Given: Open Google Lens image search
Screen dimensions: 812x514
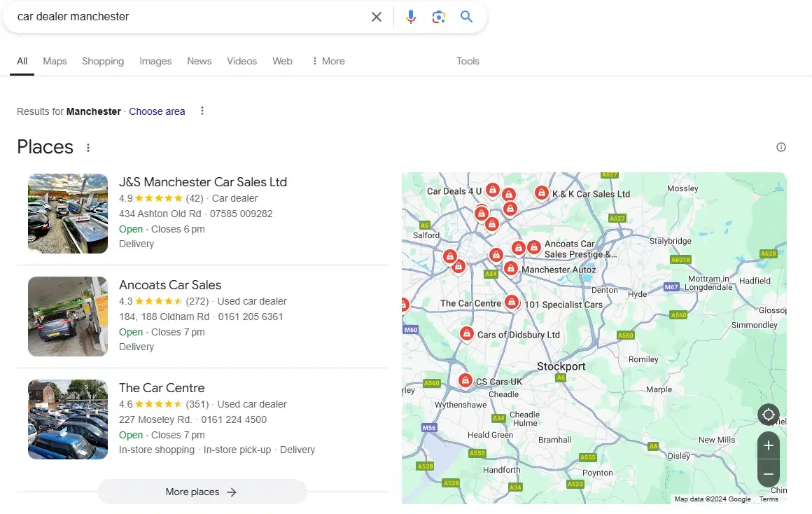Looking at the screenshot, I should point(439,17).
